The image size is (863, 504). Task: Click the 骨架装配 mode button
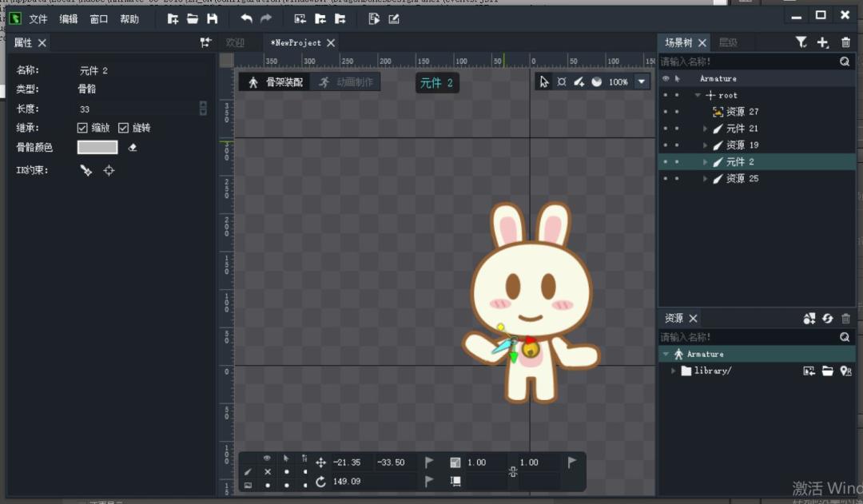pyautogui.click(x=275, y=82)
